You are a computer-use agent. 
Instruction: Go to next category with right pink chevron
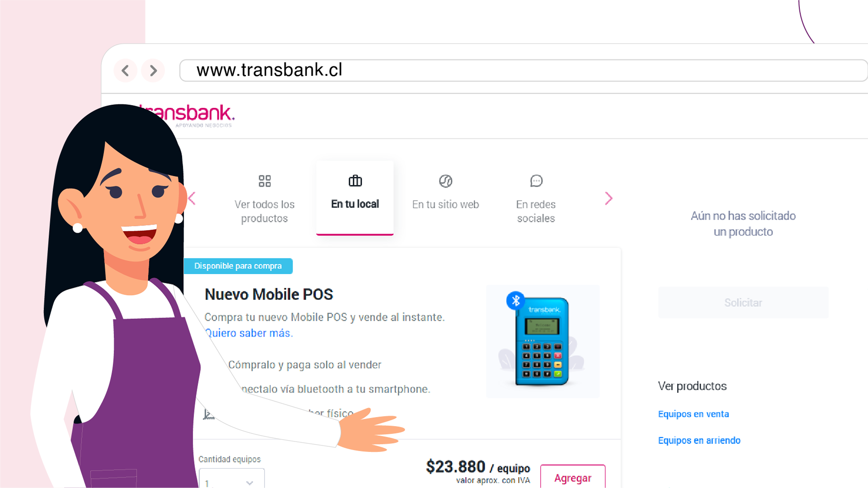pyautogui.click(x=609, y=198)
